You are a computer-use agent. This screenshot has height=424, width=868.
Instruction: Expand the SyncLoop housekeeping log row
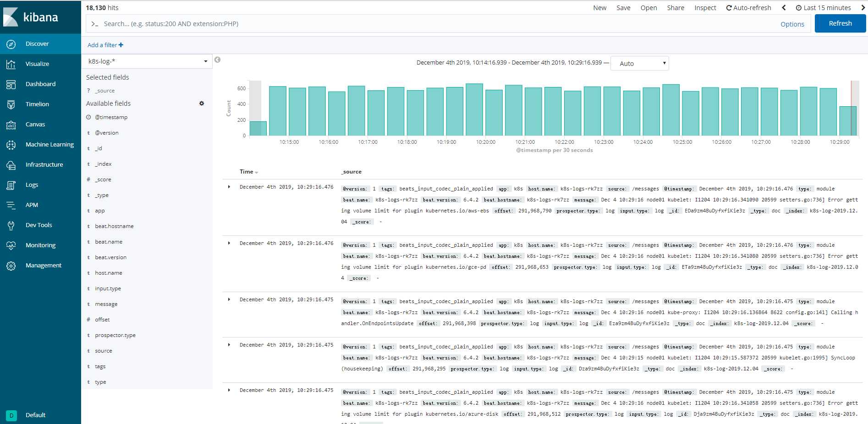(x=229, y=345)
